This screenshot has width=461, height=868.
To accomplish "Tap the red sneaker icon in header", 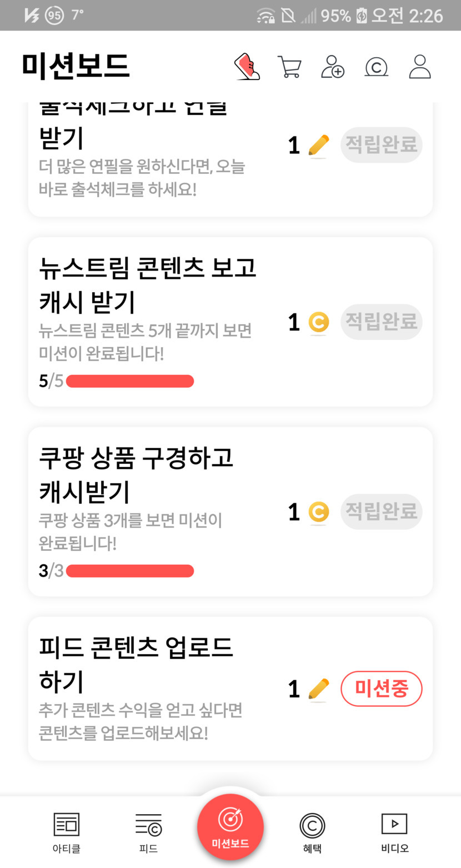I will click(x=247, y=67).
